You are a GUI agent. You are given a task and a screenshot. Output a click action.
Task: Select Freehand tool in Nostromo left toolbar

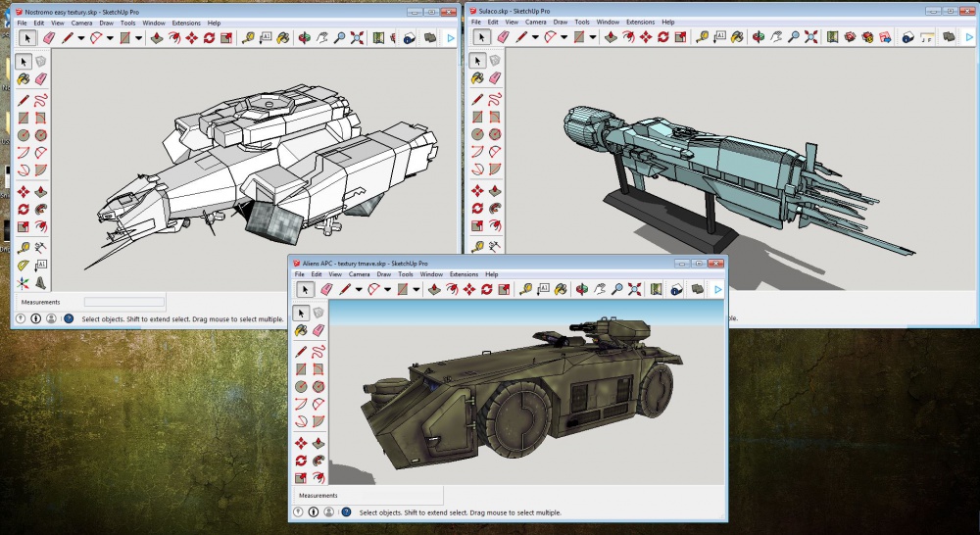(x=40, y=100)
